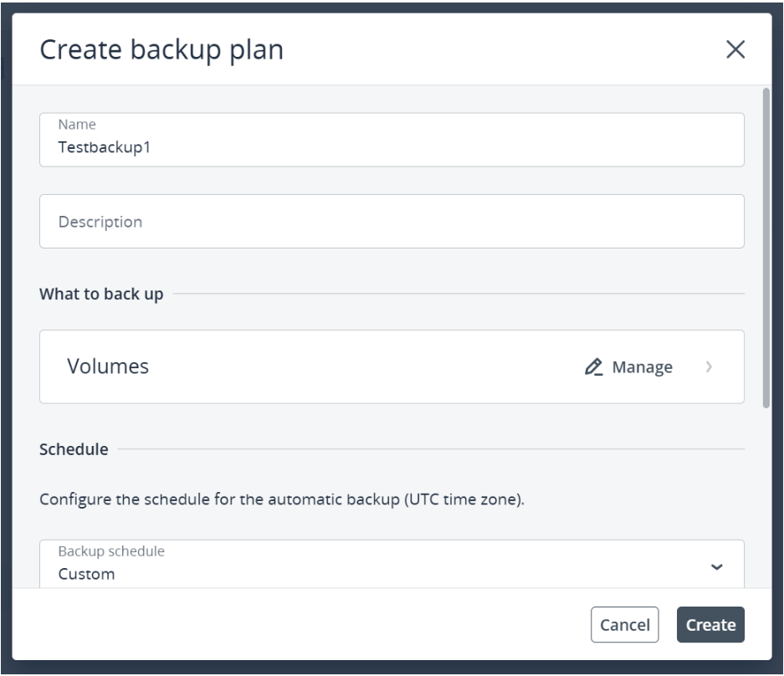Click the UTC time zone schedule description text
This screenshot has height=676, width=784.
281,499
